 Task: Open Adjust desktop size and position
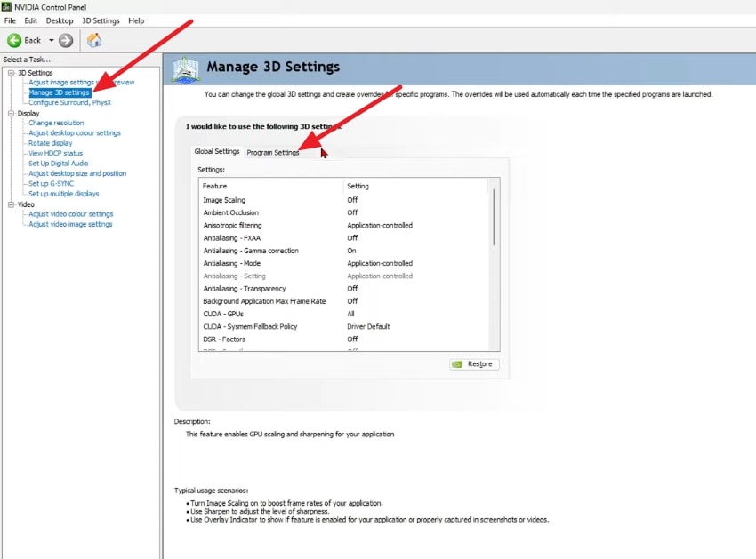click(x=77, y=173)
